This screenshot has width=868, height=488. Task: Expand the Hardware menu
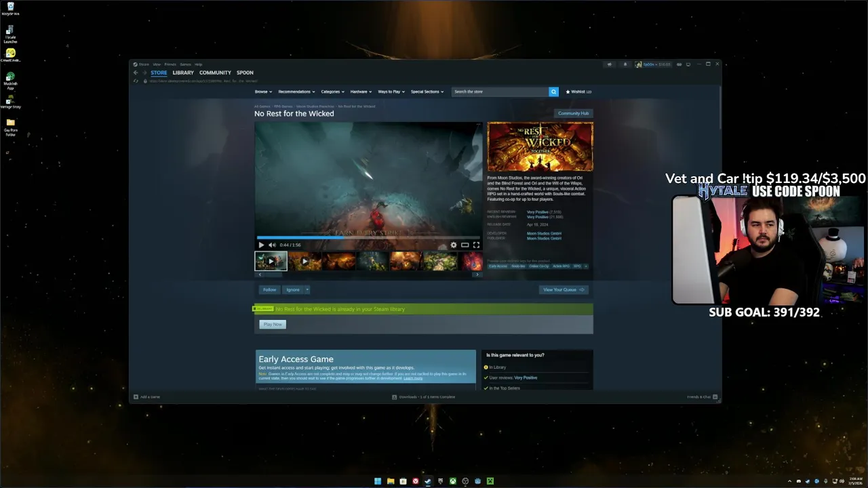point(361,91)
